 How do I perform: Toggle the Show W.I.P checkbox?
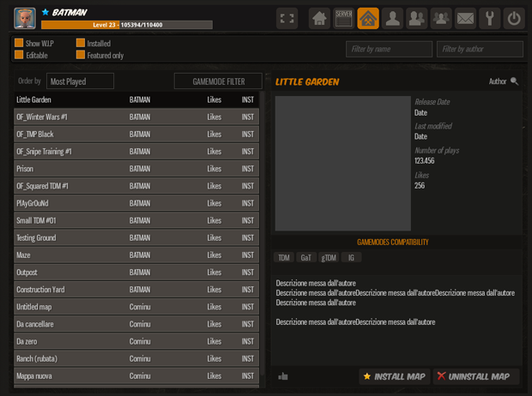(19, 43)
